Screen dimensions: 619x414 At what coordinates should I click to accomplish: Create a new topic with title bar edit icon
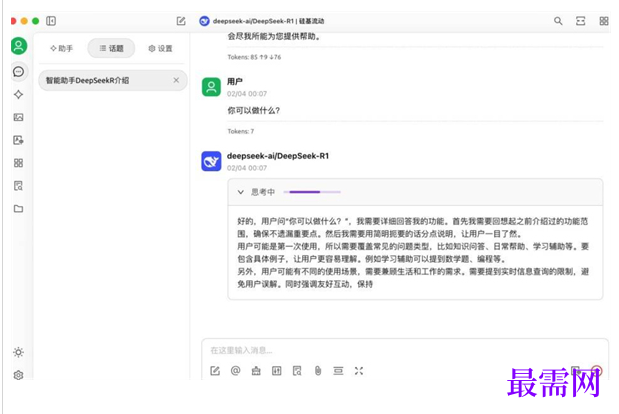[x=181, y=21]
